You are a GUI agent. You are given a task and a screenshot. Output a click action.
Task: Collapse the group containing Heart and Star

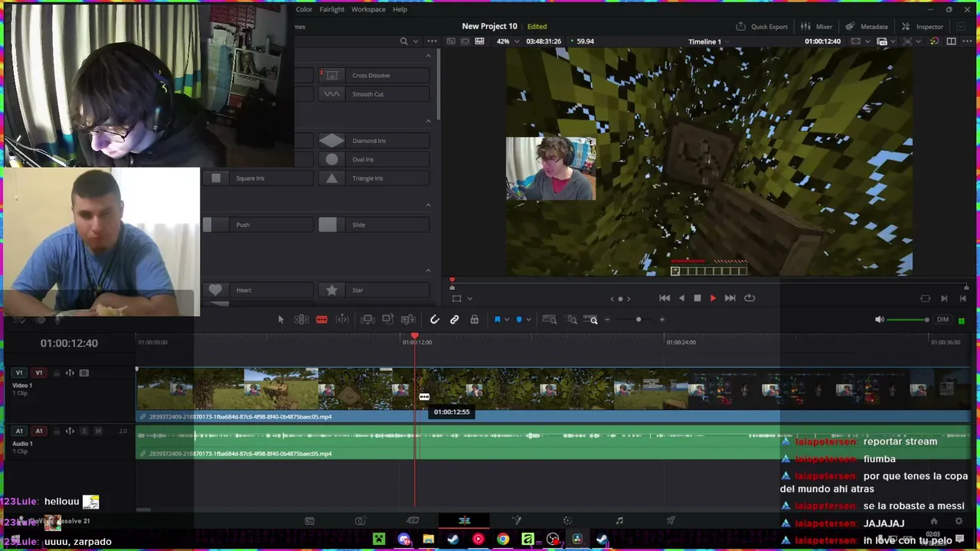[428, 271]
